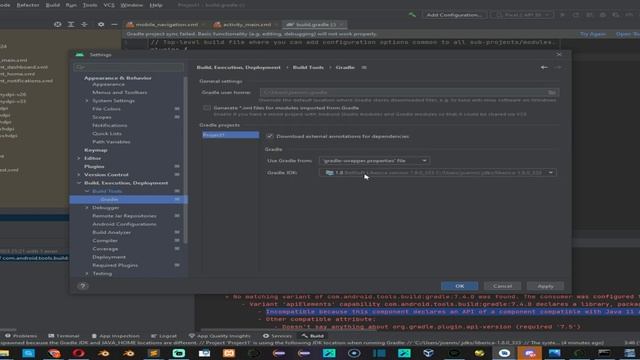This screenshot has height=360, width=640.
Task: Collapse the Build Tools node
Action: pos(87,191)
